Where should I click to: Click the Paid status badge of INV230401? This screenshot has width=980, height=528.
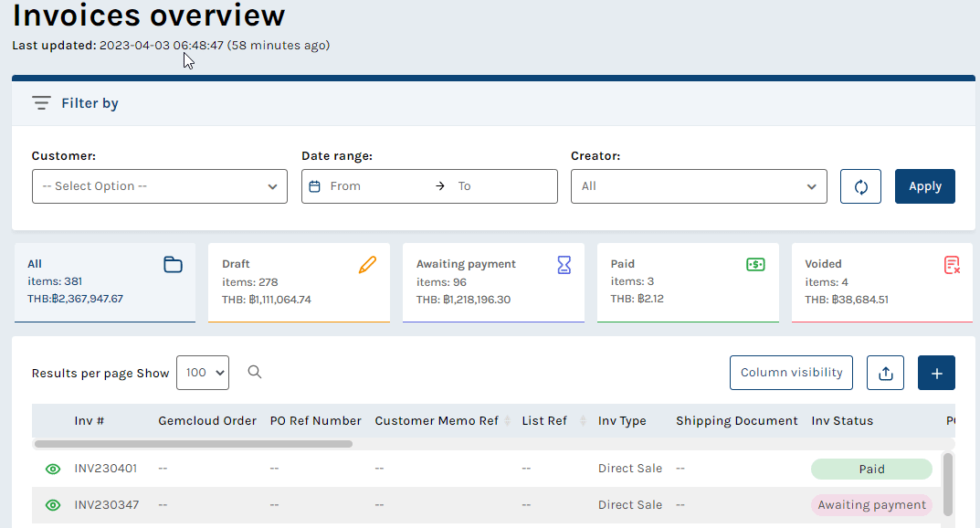pyautogui.click(x=871, y=470)
